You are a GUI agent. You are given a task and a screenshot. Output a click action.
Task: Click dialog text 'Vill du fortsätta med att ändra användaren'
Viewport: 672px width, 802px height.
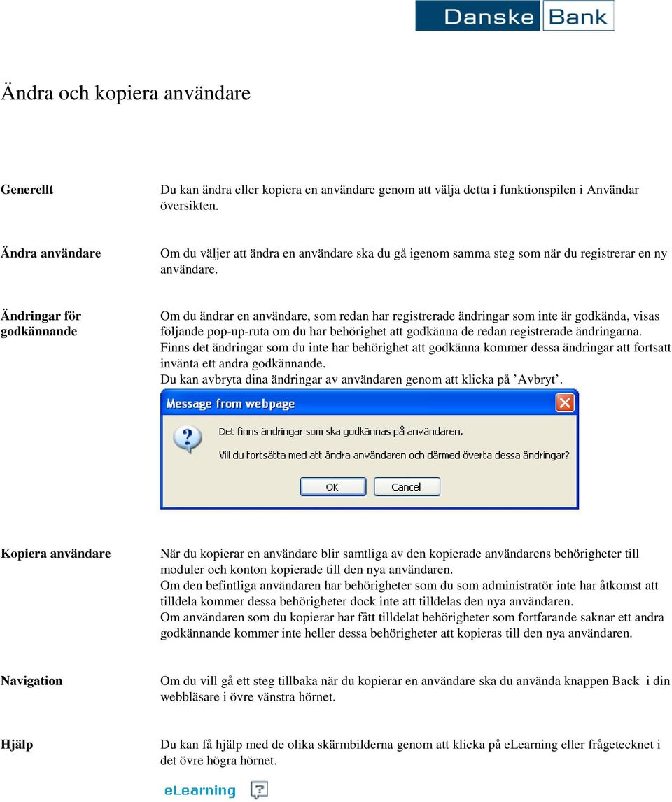point(312,455)
